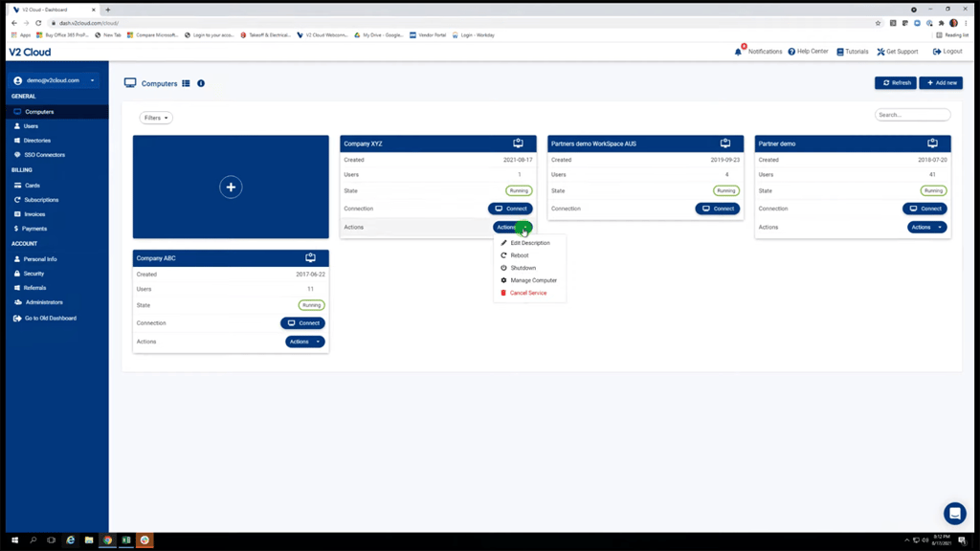Open the chat bubble in bottom corner
The width and height of the screenshot is (980, 551).
[x=954, y=513]
